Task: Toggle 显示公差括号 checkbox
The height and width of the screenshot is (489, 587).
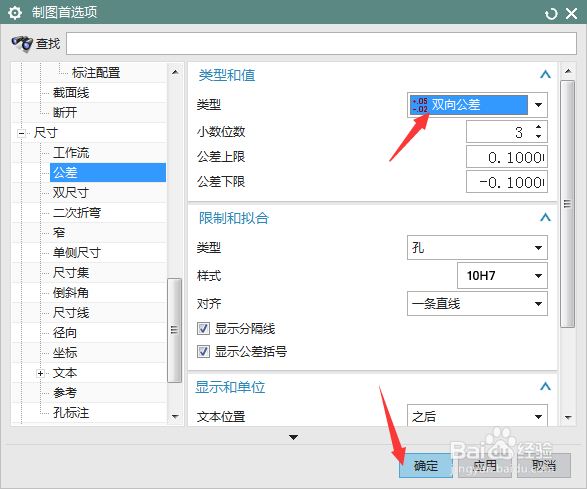Action: [x=203, y=352]
